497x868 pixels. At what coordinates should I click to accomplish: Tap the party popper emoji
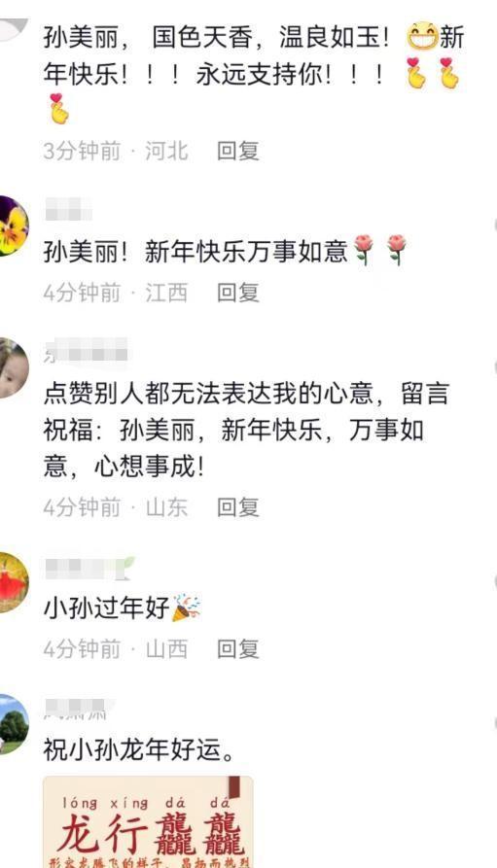(186, 608)
